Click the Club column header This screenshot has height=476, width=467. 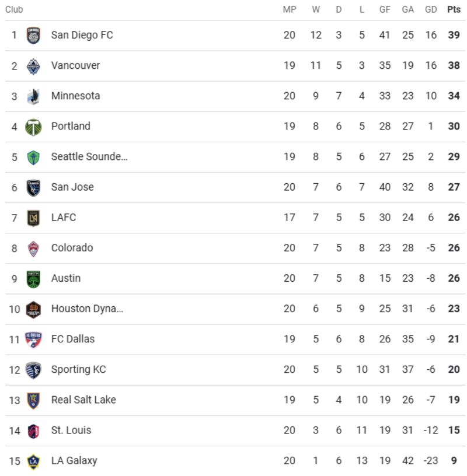(14, 9)
